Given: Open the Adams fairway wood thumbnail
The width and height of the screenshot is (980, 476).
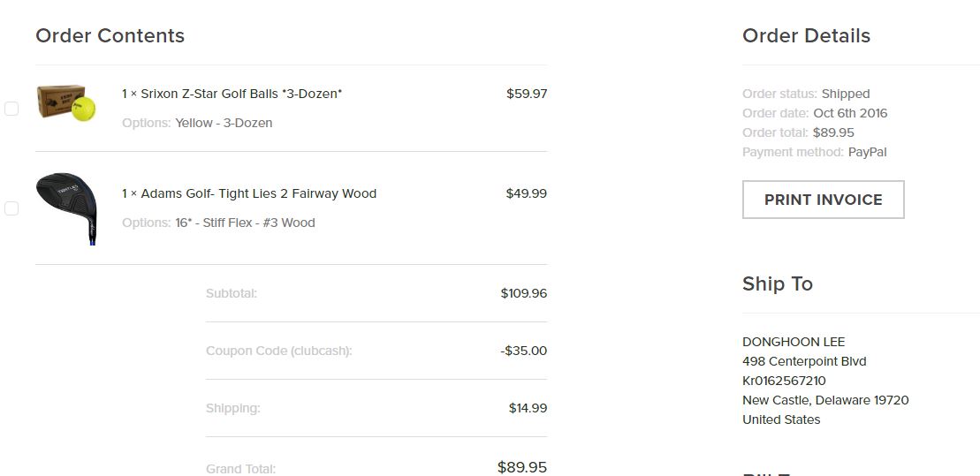Looking at the screenshot, I should pos(66,207).
